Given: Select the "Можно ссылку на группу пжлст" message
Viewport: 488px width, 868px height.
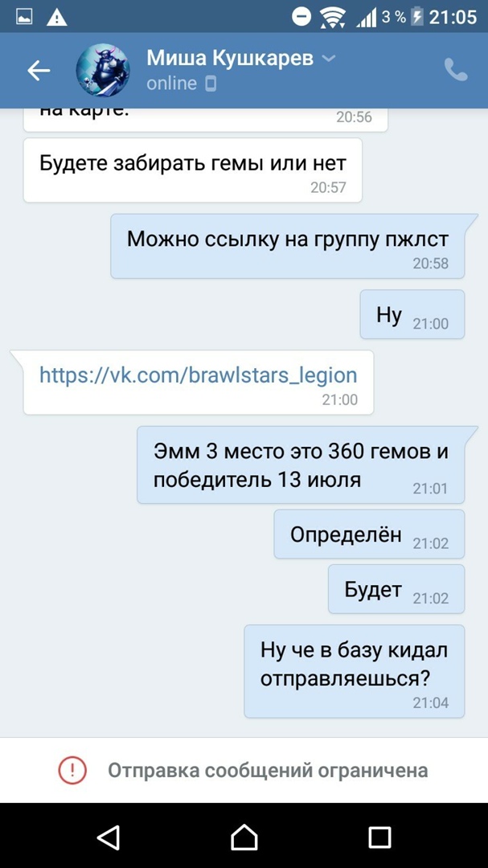Looking at the screenshot, I should tap(288, 246).
